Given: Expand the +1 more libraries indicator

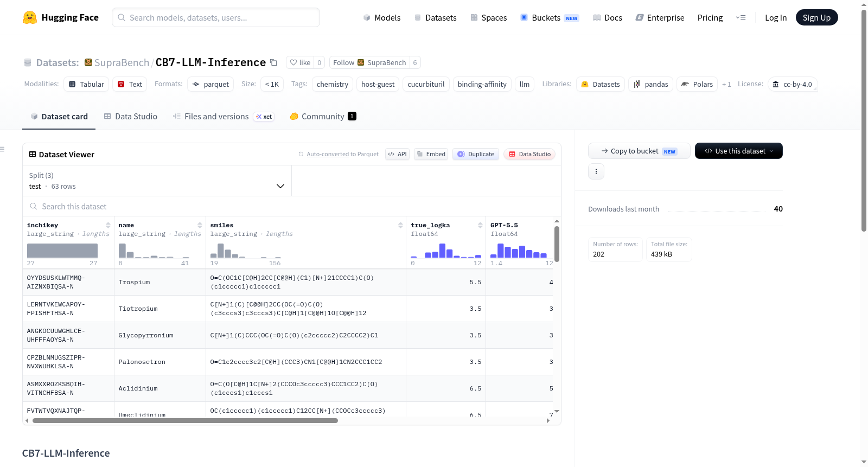Looking at the screenshot, I should click(x=726, y=84).
